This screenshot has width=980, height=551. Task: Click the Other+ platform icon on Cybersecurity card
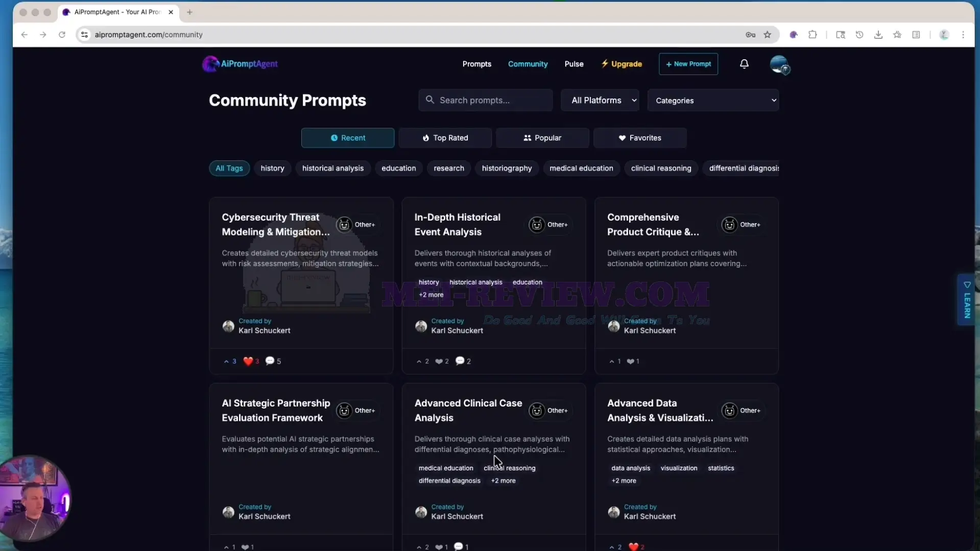(344, 225)
